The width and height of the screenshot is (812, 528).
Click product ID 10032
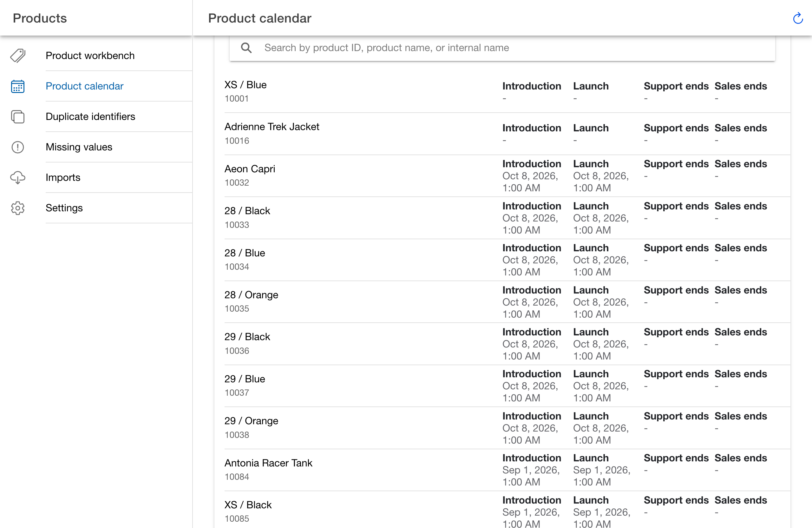[x=236, y=182]
